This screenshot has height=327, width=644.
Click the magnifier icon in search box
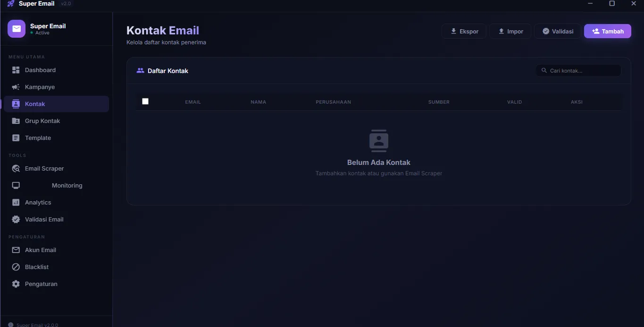click(x=544, y=71)
